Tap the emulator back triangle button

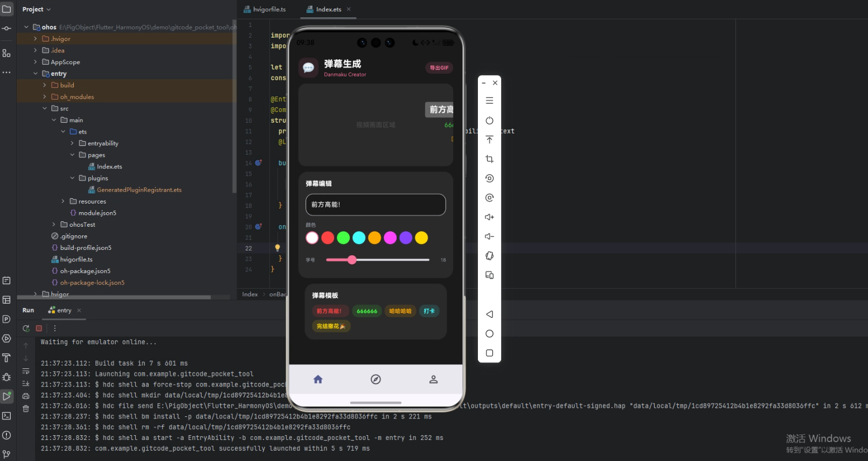coord(489,314)
